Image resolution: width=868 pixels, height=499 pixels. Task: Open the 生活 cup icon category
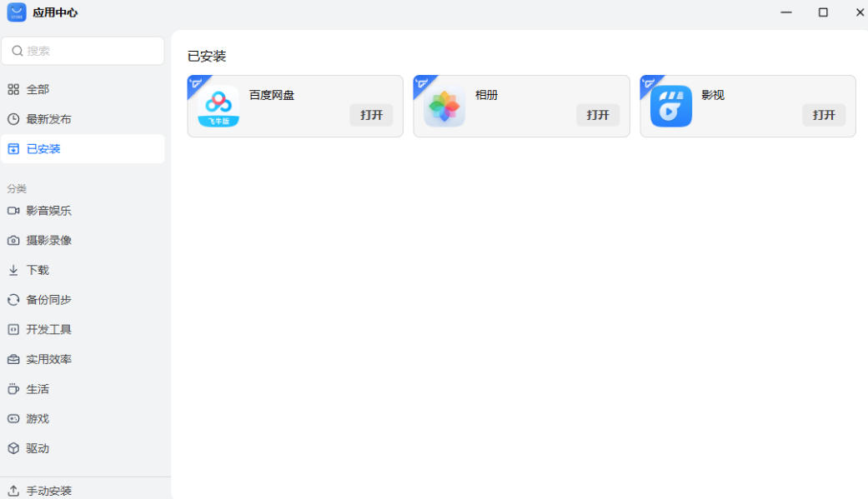click(13, 389)
